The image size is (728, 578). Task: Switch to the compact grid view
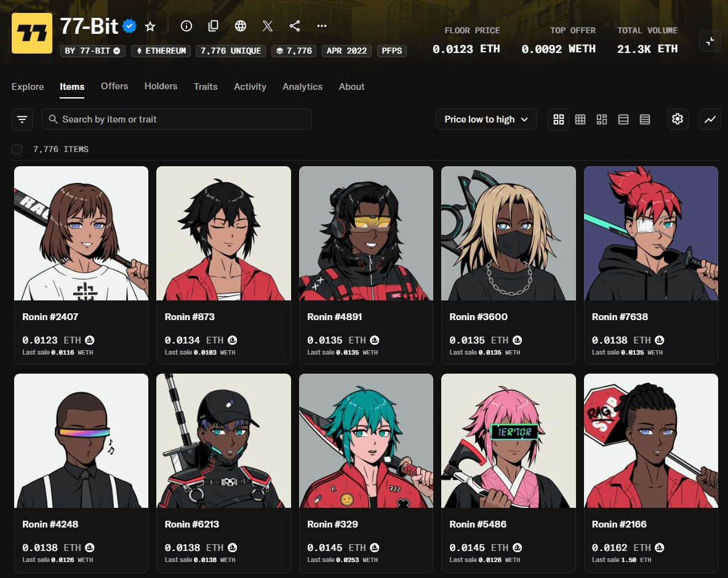(x=580, y=119)
